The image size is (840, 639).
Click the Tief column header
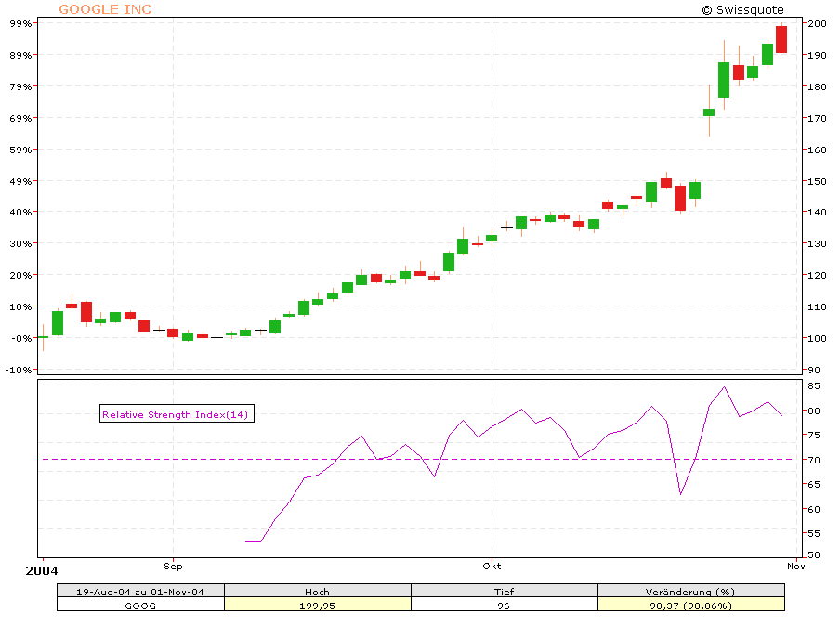point(504,592)
